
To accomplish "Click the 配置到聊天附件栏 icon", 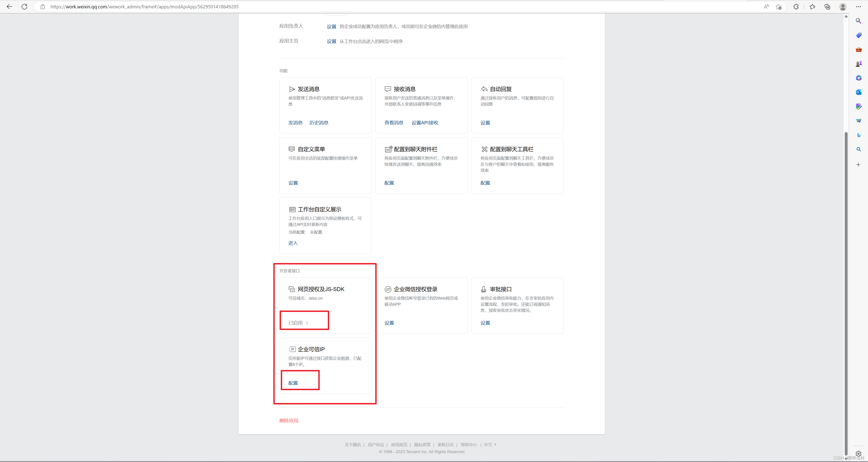I will tap(388, 149).
